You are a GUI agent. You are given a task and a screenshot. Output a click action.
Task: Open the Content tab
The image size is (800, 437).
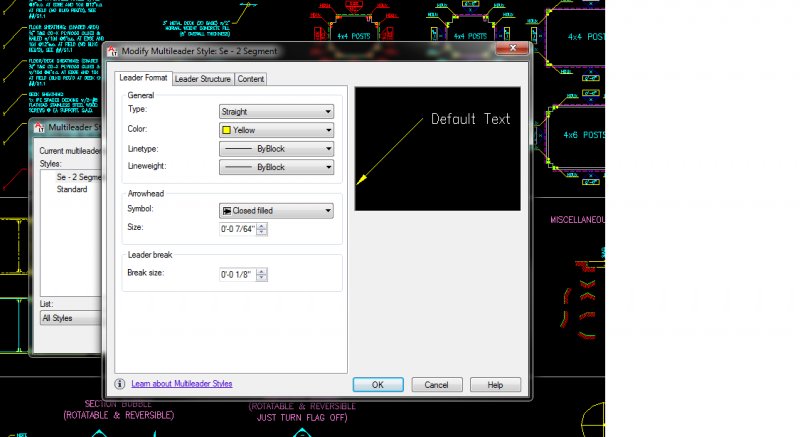[x=251, y=79]
